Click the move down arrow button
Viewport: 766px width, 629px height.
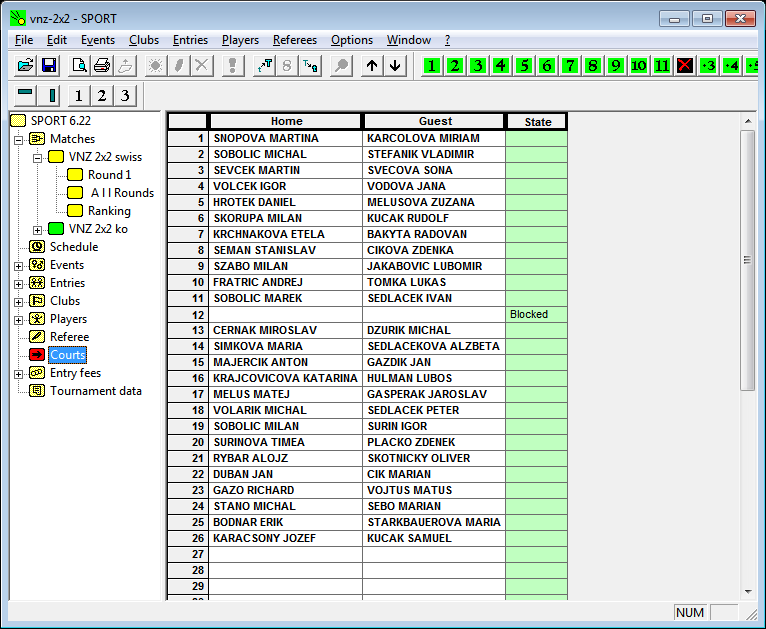[395, 66]
